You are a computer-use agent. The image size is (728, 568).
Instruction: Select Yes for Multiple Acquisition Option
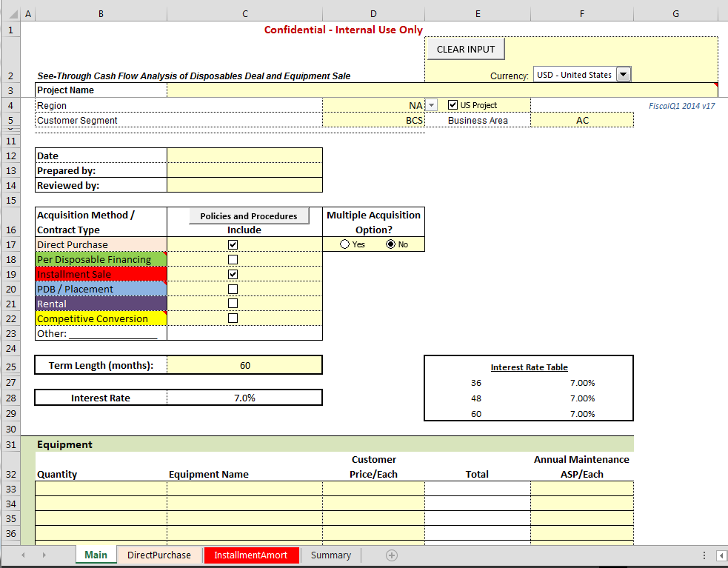coord(344,244)
